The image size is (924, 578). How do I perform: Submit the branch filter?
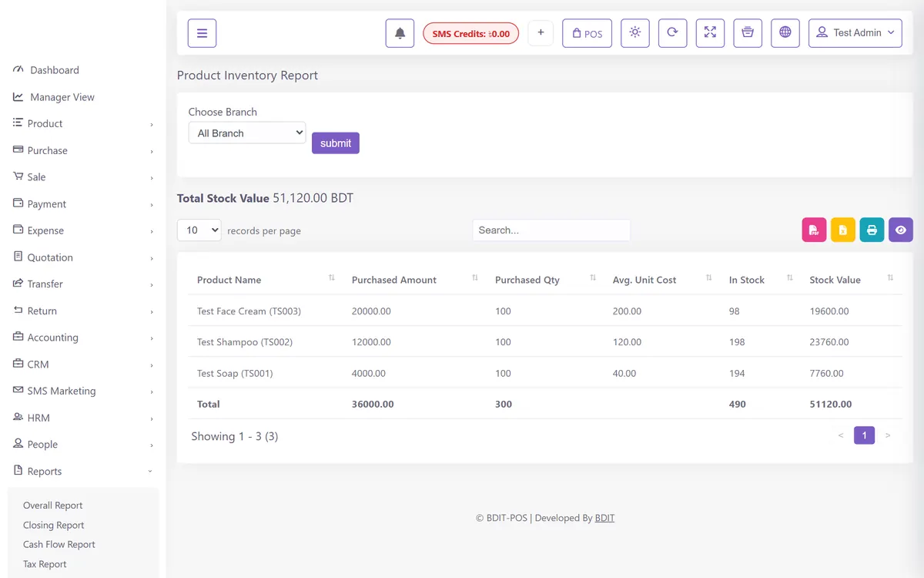point(336,143)
